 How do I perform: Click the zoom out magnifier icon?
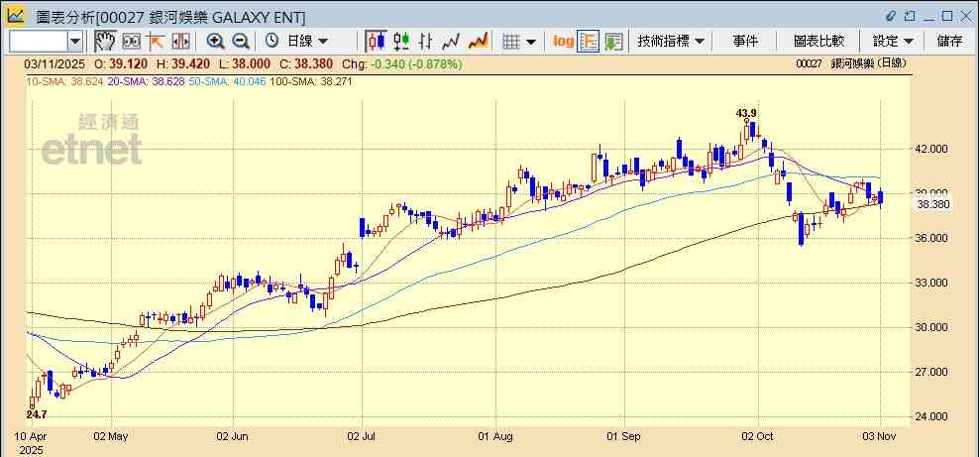241,41
